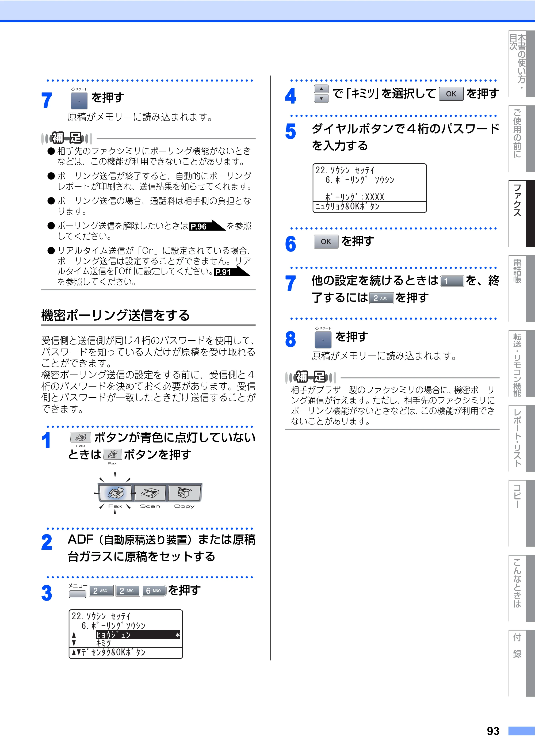
Task: Click the キミツ option in LCD display
Action: 104,643
